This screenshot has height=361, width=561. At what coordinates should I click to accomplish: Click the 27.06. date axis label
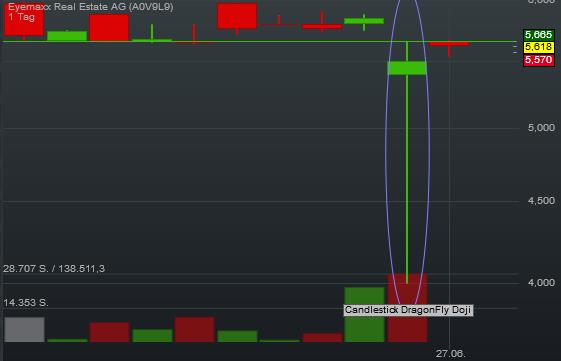450,354
